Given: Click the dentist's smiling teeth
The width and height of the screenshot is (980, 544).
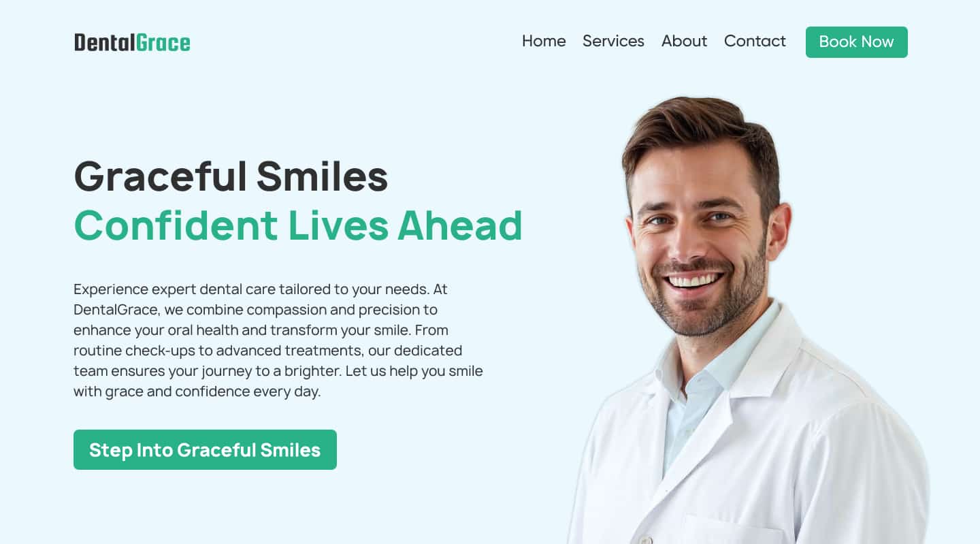Looking at the screenshot, I should click(x=694, y=280).
